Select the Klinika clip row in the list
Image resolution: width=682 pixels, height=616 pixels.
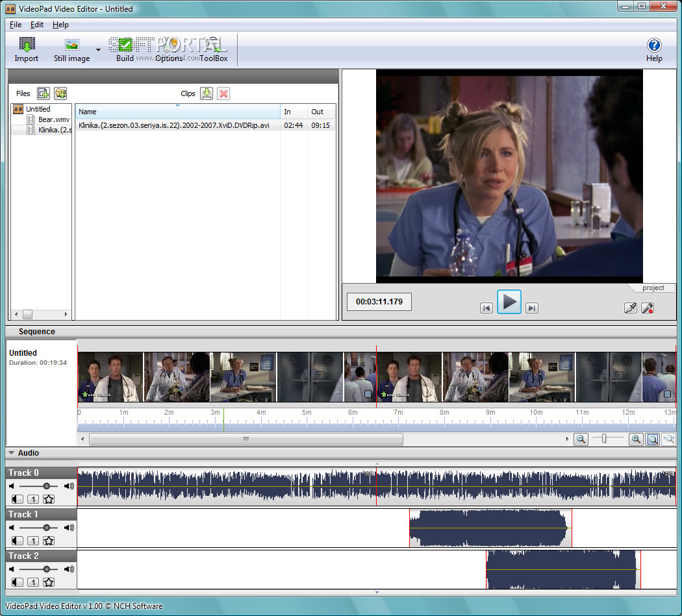[x=205, y=125]
